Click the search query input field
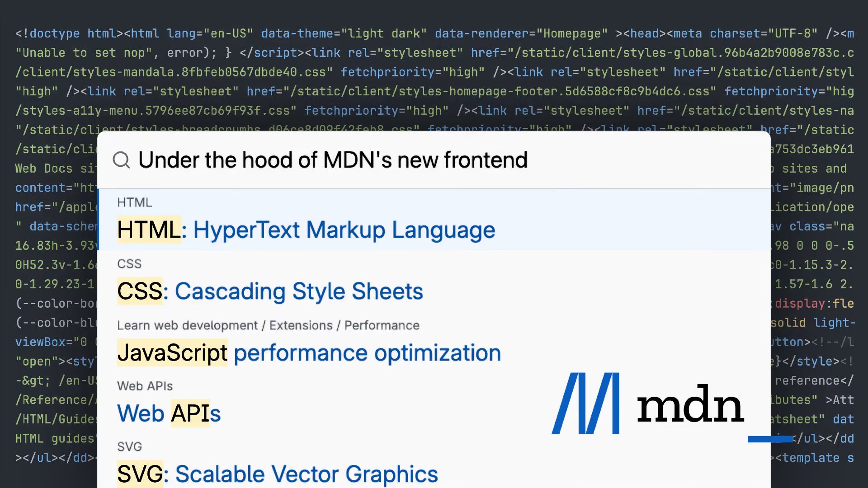868x488 pixels. pos(333,160)
